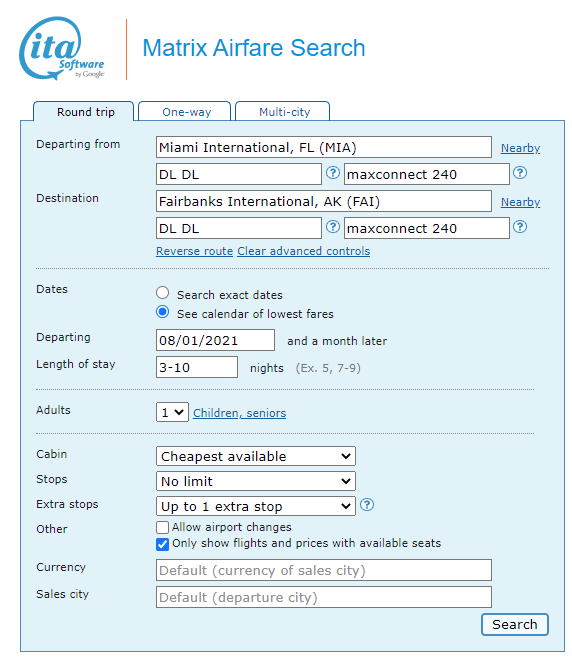
Task: Click the Search button
Action: pyautogui.click(x=515, y=624)
